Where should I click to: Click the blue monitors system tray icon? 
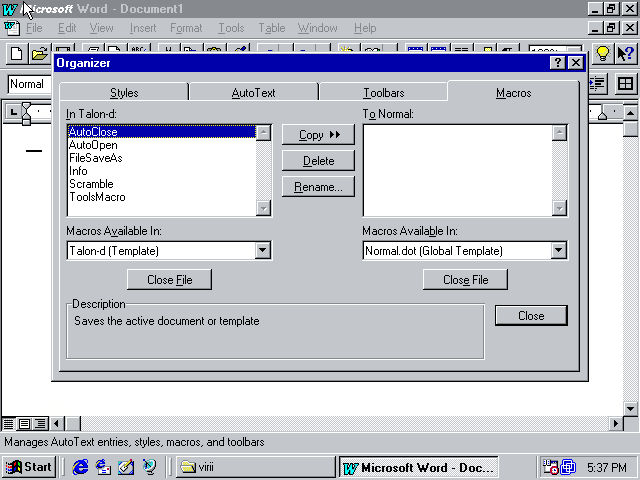(568, 467)
